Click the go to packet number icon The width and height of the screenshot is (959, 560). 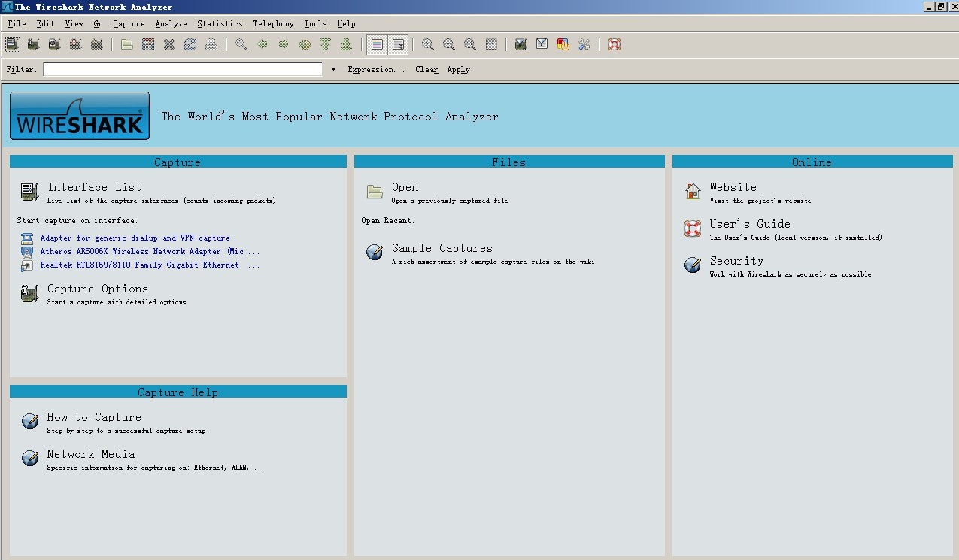point(305,44)
